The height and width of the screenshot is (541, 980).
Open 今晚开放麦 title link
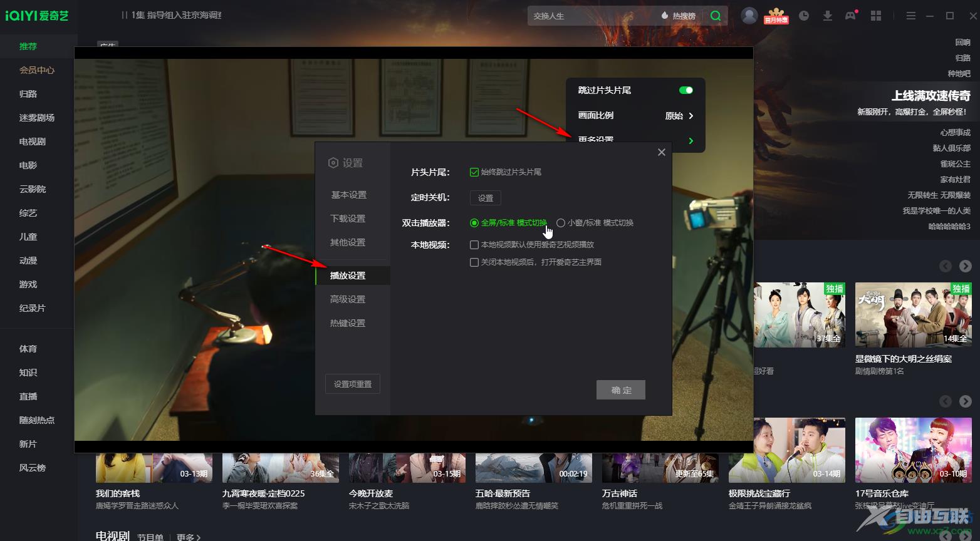[371, 493]
